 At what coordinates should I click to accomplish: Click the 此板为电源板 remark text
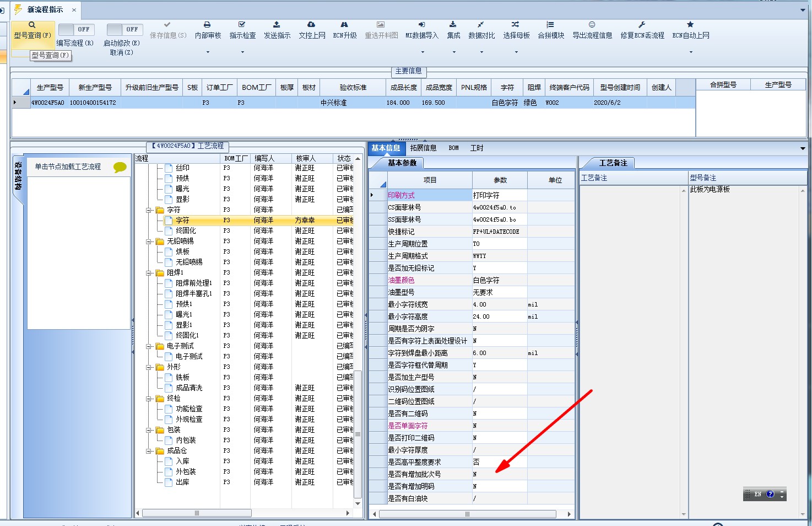point(710,189)
